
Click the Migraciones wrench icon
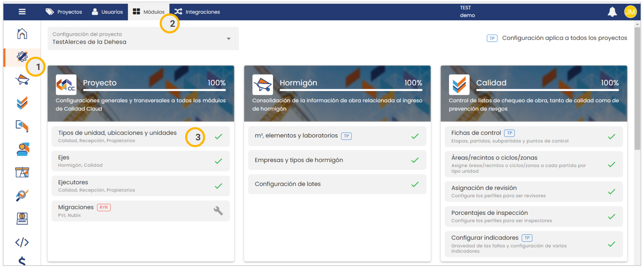(x=218, y=211)
